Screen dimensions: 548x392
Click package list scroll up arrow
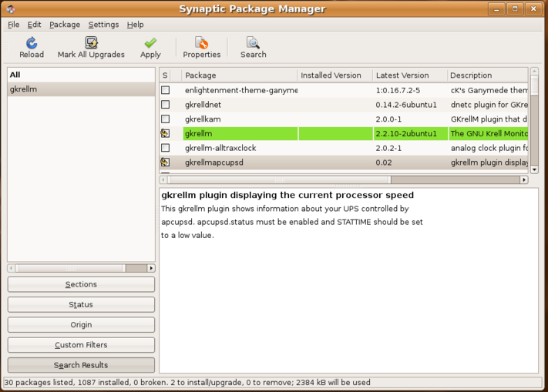coord(534,72)
